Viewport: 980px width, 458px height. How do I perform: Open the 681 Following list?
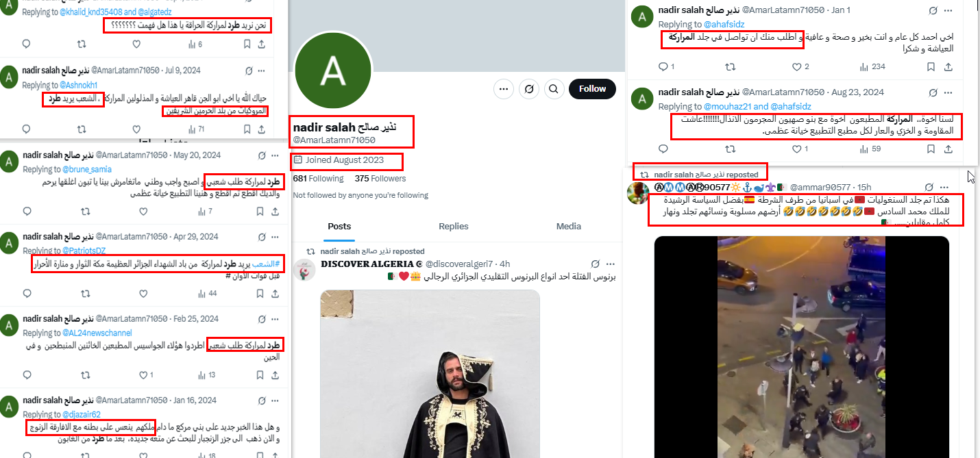(318, 179)
